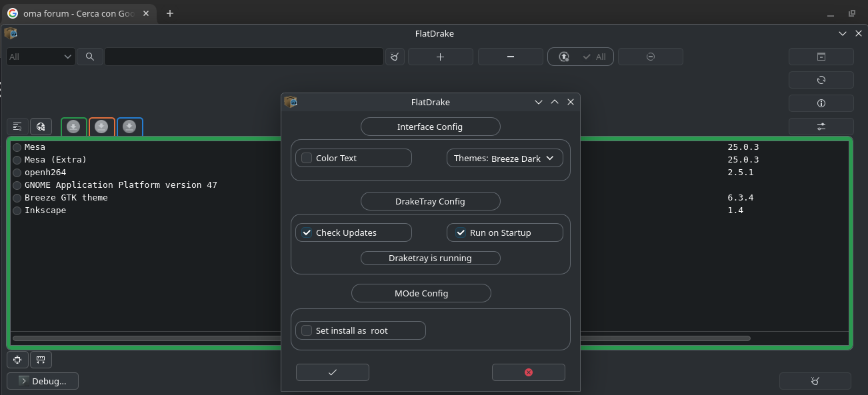Click Mesa (Extra) version 25.0.3

(743, 160)
